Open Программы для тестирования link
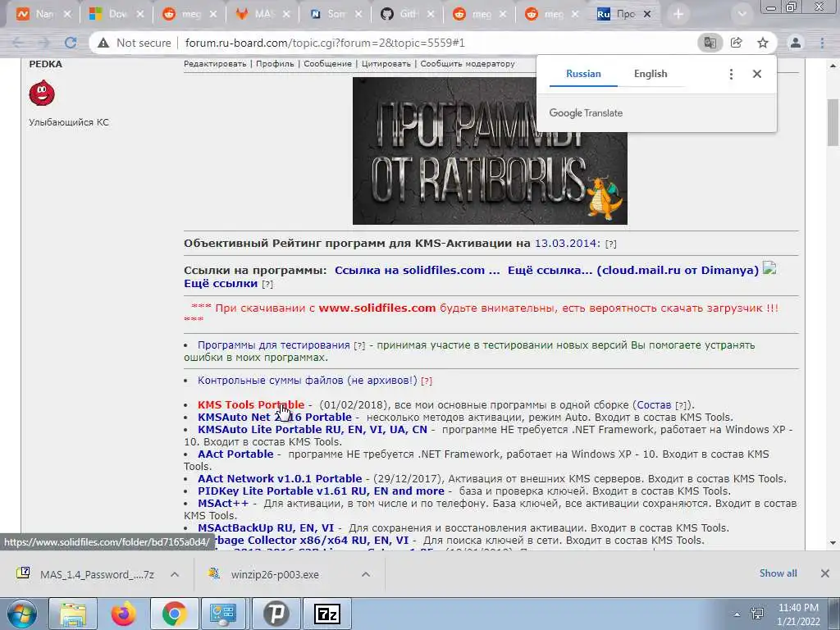The width and height of the screenshot is (840, 630). coord(274,345)
